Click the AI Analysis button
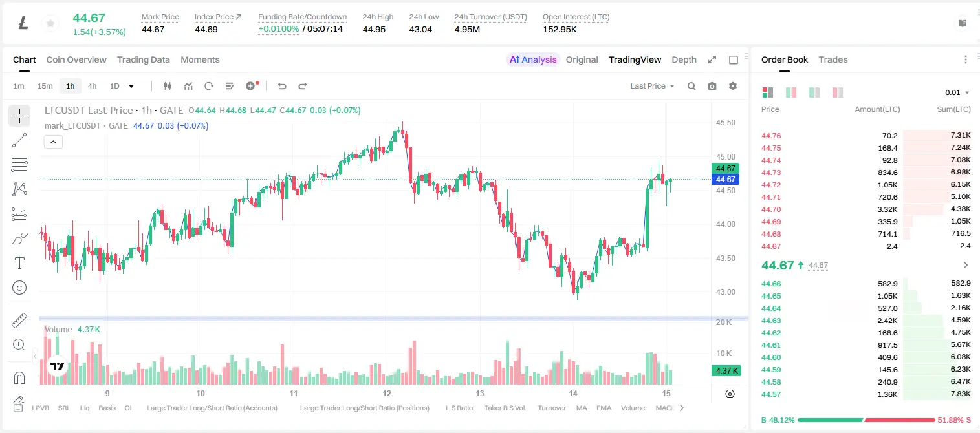The width and height of the screenshot is (980, 433). click(x=533, y=59)
